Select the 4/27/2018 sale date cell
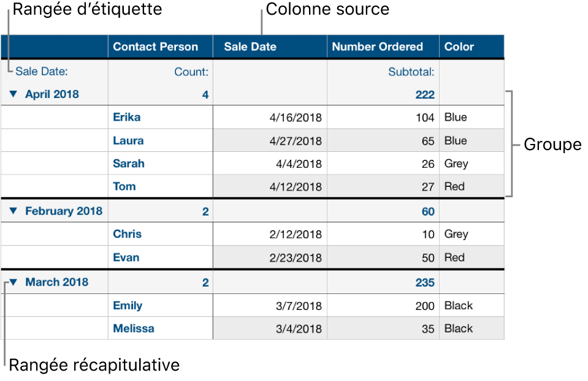This screenshot has width=588, height=381. [x=296, y=141]
